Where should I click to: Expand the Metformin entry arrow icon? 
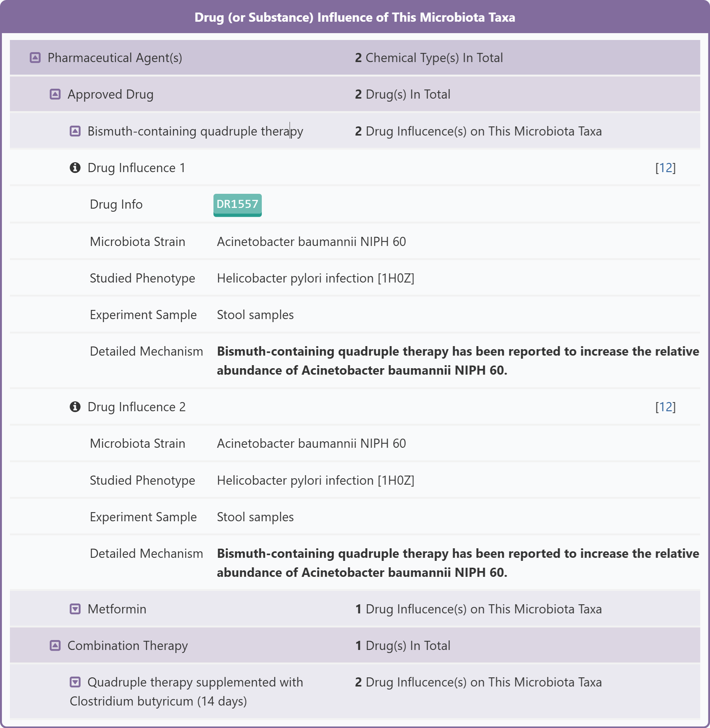(x=75, y=609)
